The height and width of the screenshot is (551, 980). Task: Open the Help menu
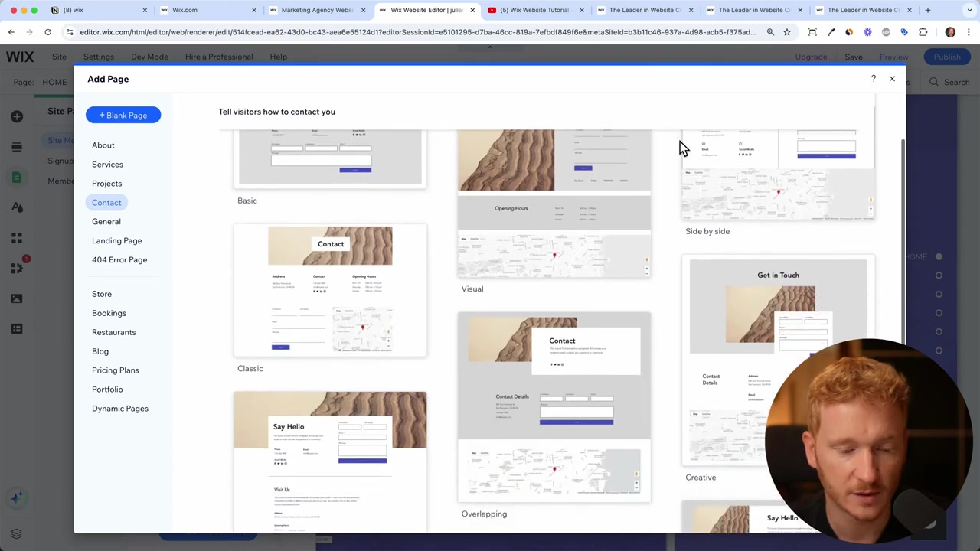[279, 57]
